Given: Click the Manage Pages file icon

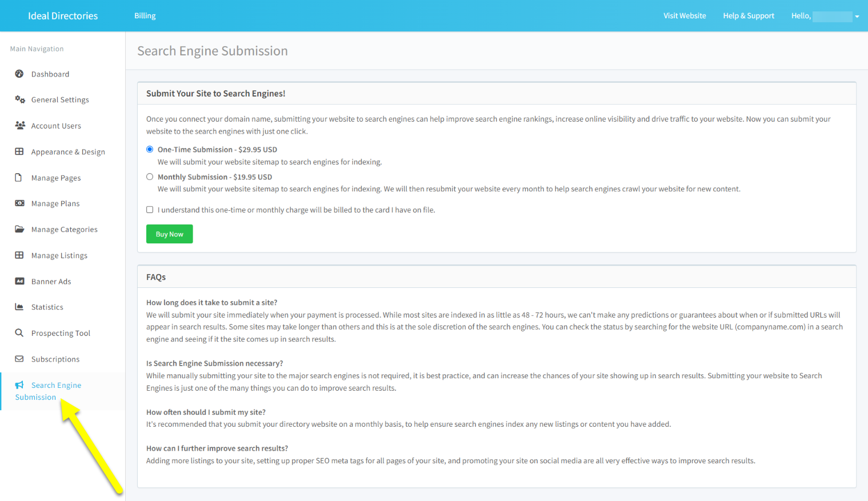Looking at the screenshot, I should click(x=18, y=178).
